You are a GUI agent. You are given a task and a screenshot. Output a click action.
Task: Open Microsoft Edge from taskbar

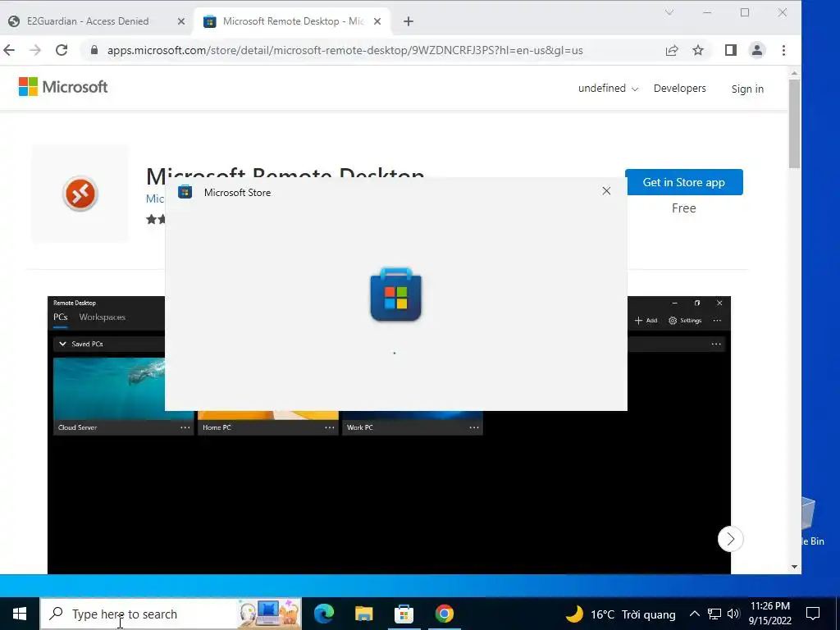[324, 614]
